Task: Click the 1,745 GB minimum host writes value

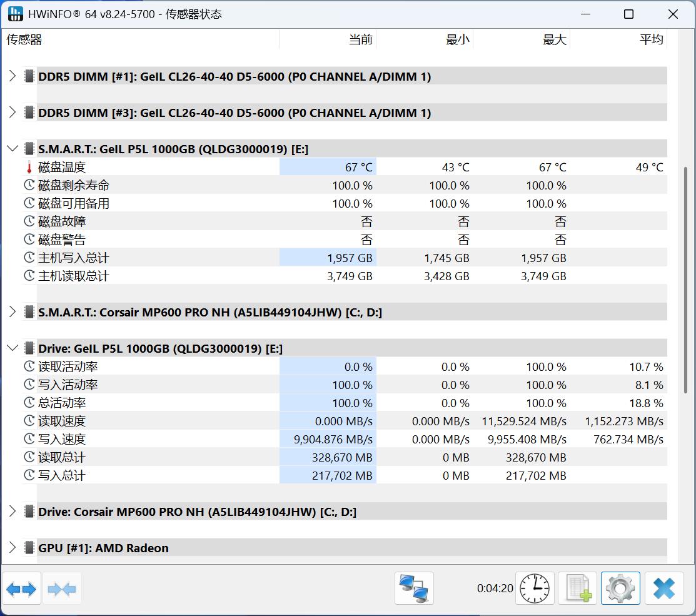Action: click(446, 258)
